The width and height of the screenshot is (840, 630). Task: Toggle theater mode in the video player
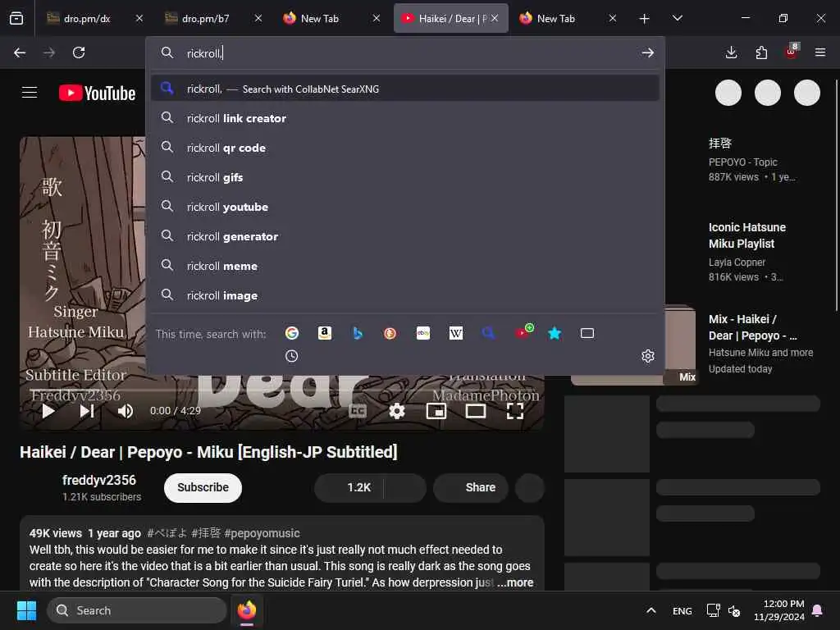pos(475,411)
